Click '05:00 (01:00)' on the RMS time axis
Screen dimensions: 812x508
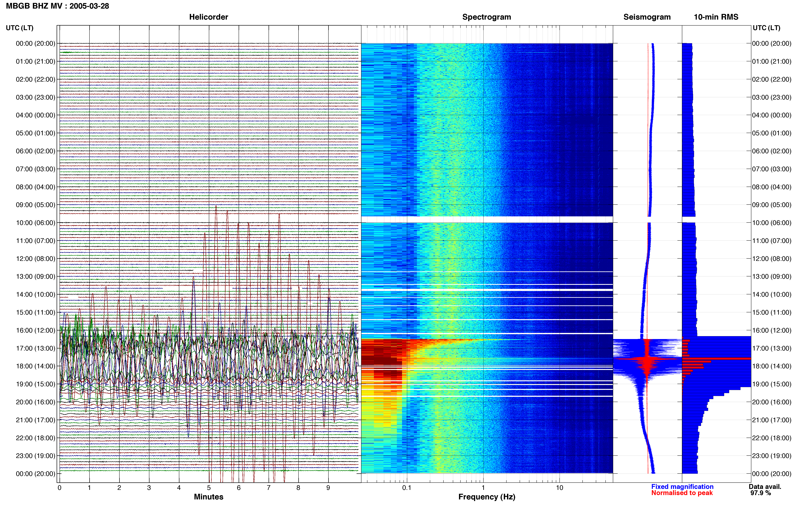[x=772, y=133]
